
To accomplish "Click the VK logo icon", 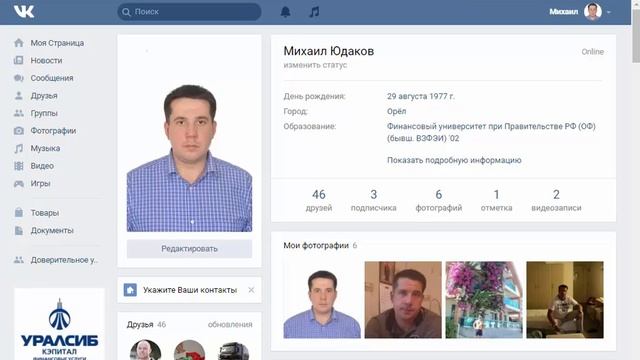I will (24, 11).
